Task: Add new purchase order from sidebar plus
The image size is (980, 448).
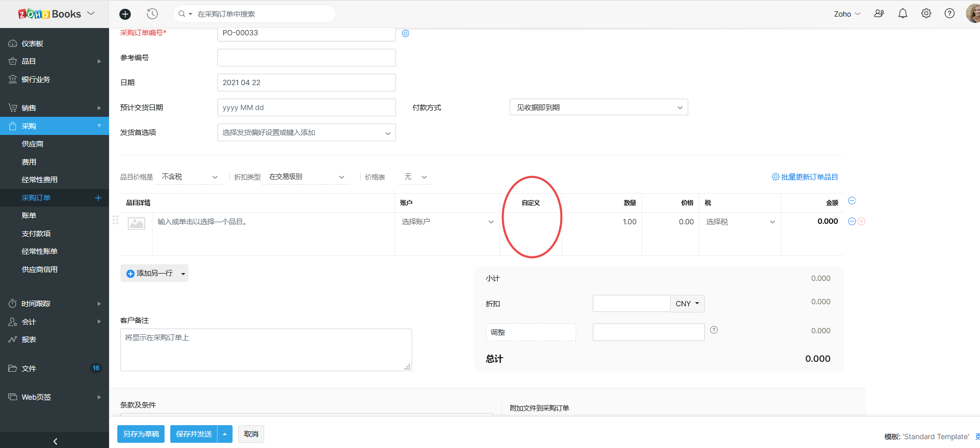Action: (x=98, y=198)
